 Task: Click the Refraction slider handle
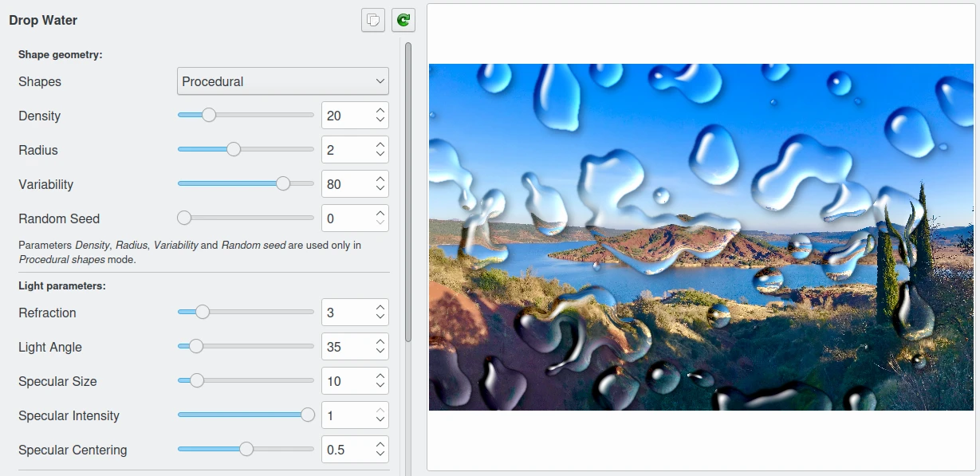203,313
